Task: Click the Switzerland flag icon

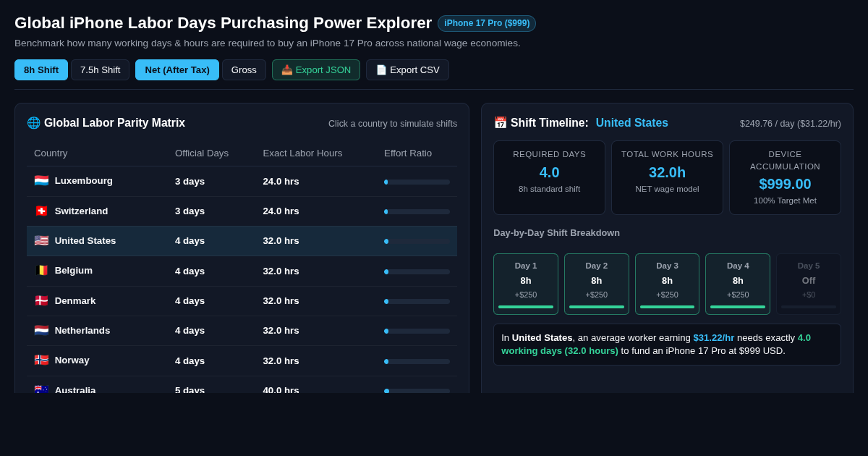Action: tap(41, 211)
